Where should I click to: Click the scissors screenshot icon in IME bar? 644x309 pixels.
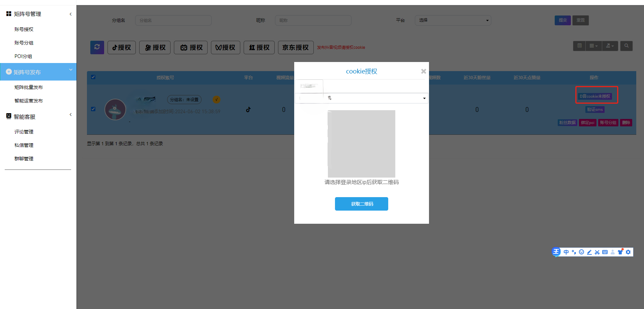tap(597, 252)
